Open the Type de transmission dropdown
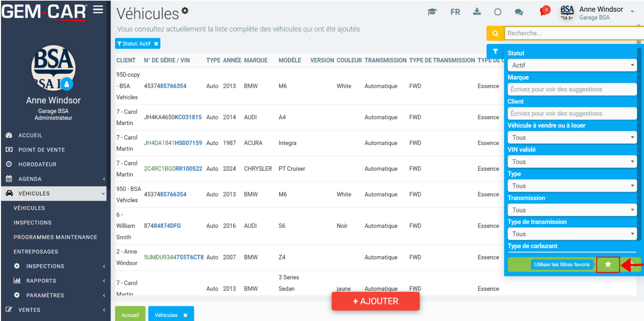644x321 pixels. [572, 234]
